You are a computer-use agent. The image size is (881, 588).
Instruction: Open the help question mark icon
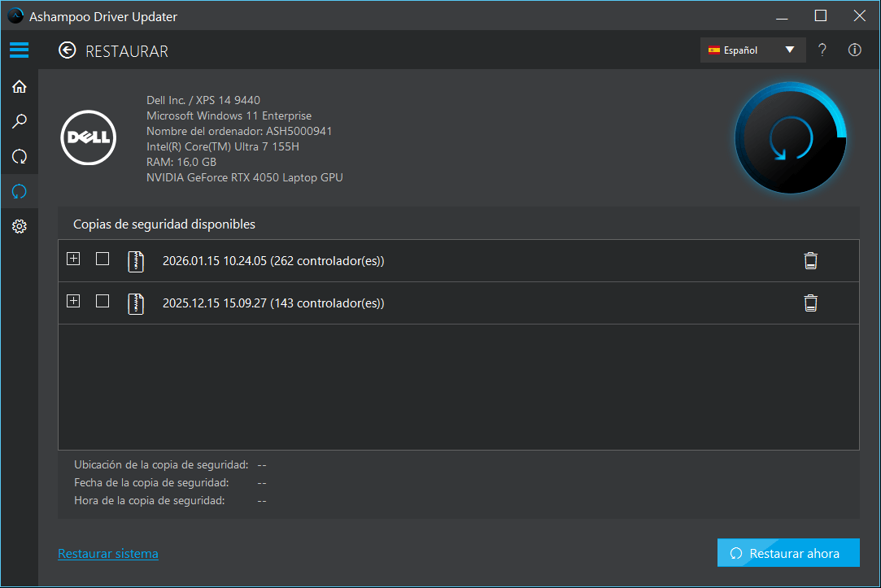click(822, 50)
